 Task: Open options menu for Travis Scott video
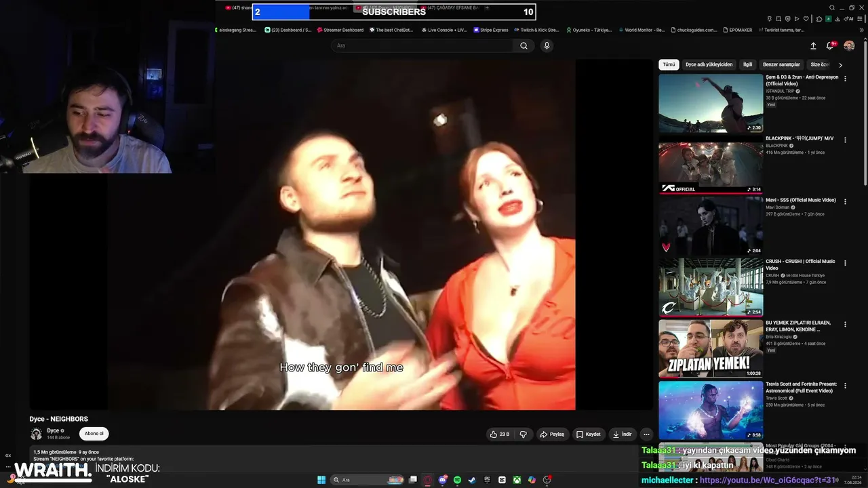pyautogui.click(x=845, y=386)
